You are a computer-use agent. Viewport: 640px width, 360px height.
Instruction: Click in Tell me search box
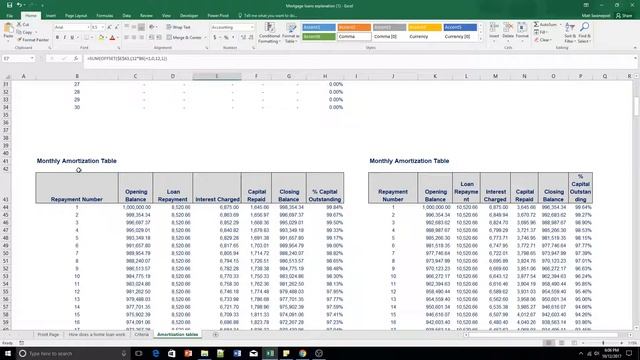[268, 16]
